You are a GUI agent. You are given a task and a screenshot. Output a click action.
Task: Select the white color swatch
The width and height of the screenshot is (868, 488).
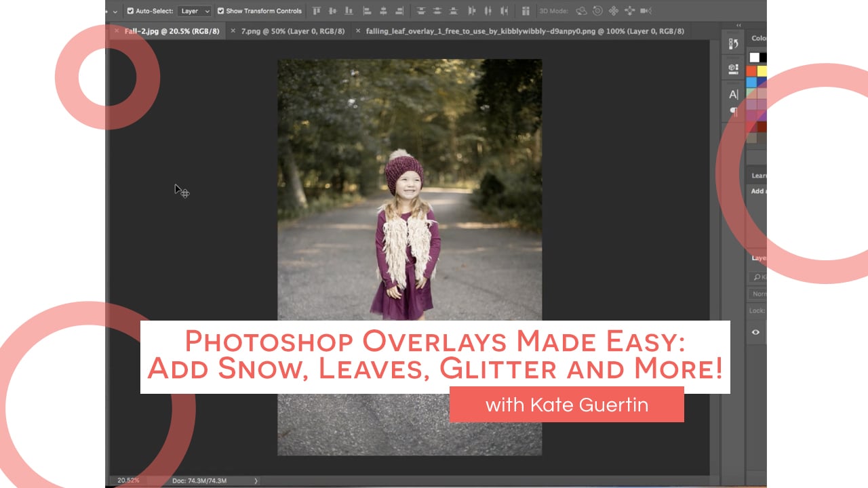click(x=754, y=58)
